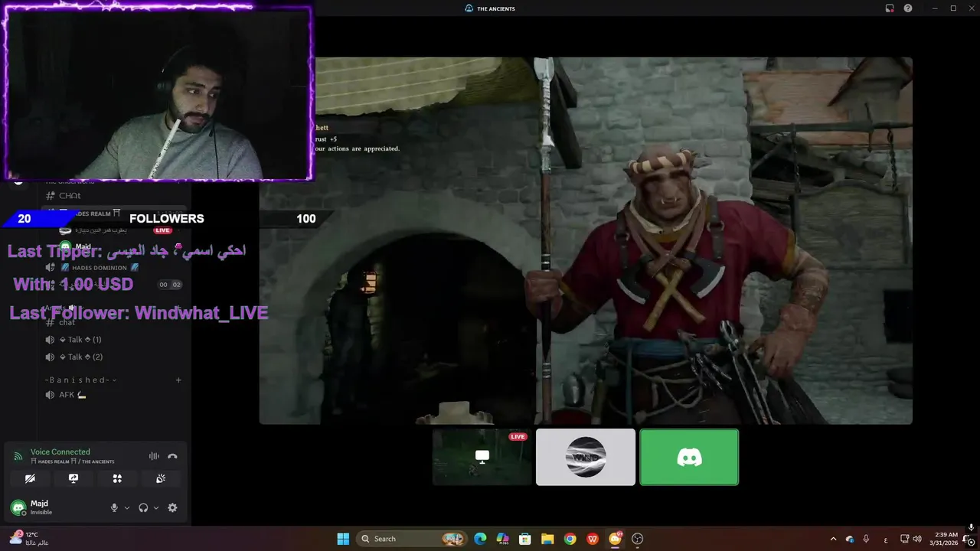Open taskbar app with 9+ badge
Viewport: 980px width, 551px height.
pos(615,539)
